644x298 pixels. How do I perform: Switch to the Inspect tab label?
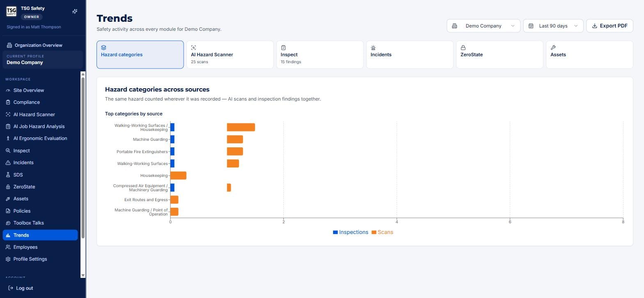click(289, 55)
